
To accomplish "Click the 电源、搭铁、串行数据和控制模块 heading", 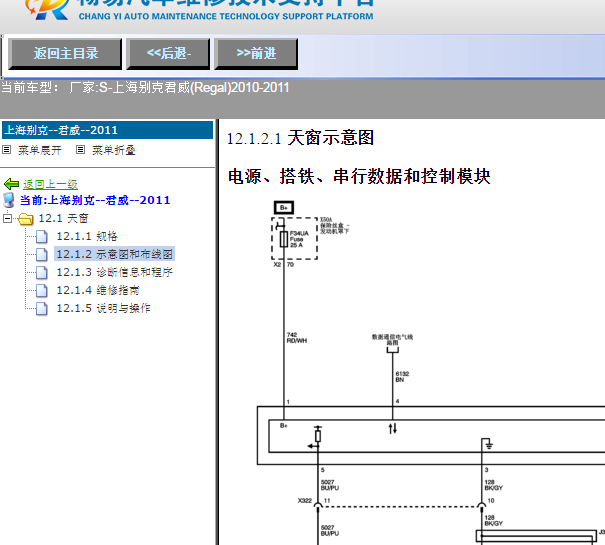I will [359, 177].
